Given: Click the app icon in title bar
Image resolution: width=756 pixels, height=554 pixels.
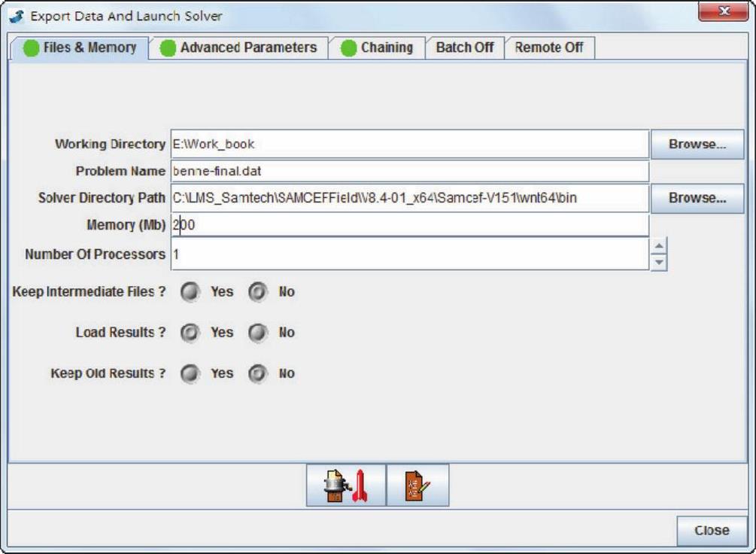Looking at the screenshot, I should click(x=17, y=16).
